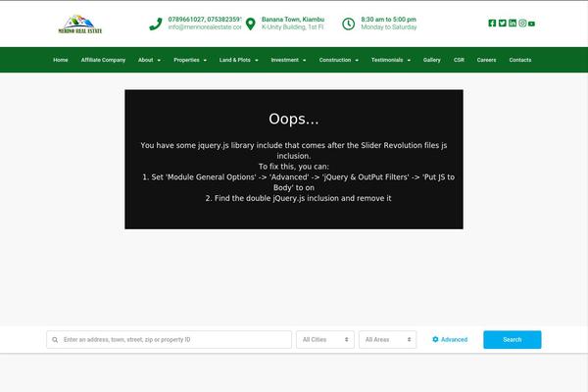Open the LinkedIn social icon
Viewport: 588px width, 392px height.
tap(513, 24)
